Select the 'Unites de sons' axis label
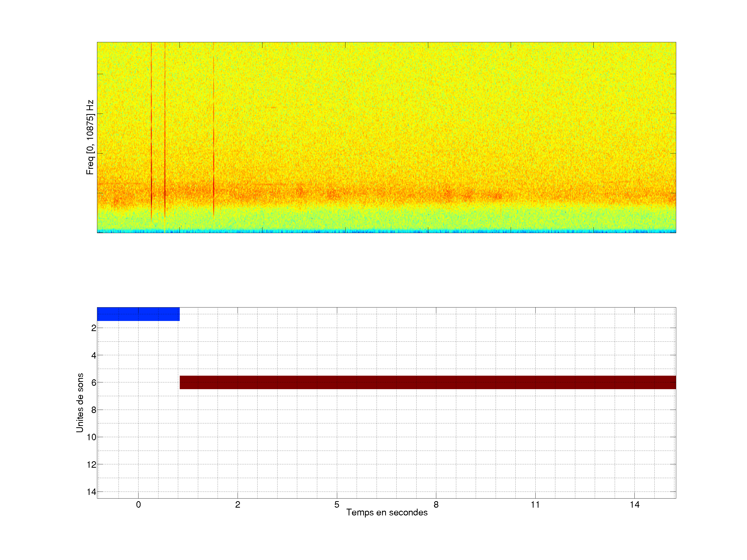 point(80,403)
